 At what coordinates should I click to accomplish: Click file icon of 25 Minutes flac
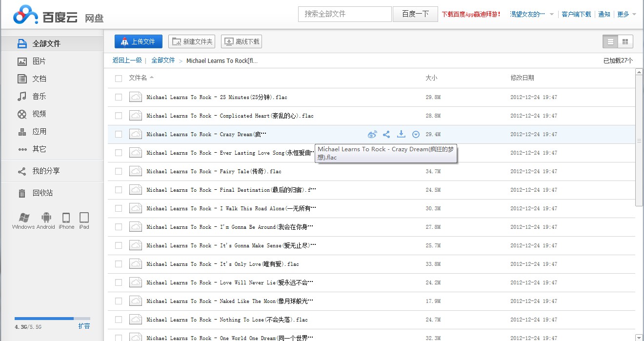click(135, 97)
